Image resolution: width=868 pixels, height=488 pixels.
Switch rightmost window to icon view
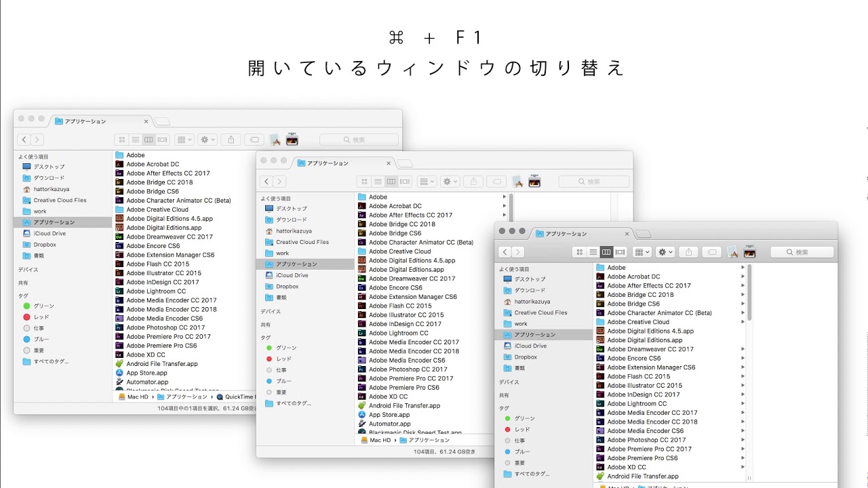tap(579, 252)
